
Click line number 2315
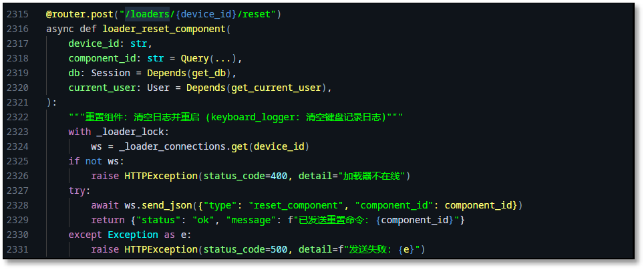tap(17, 15)
